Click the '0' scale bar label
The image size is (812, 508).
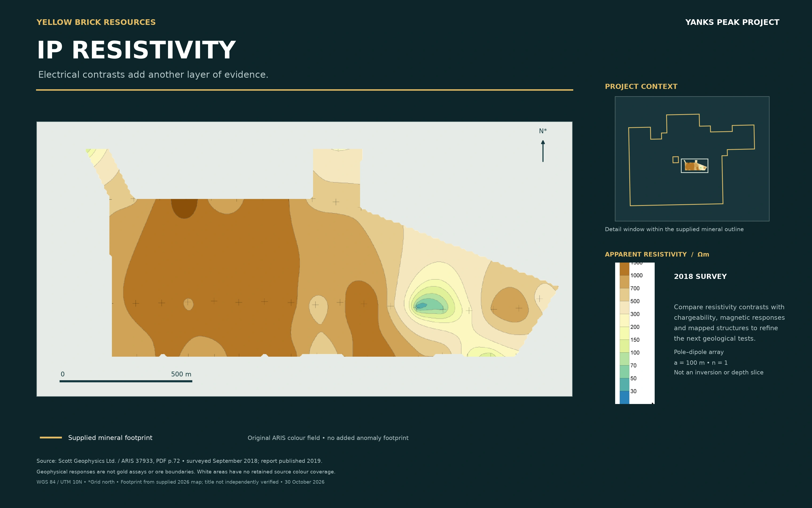click(63, 374)
